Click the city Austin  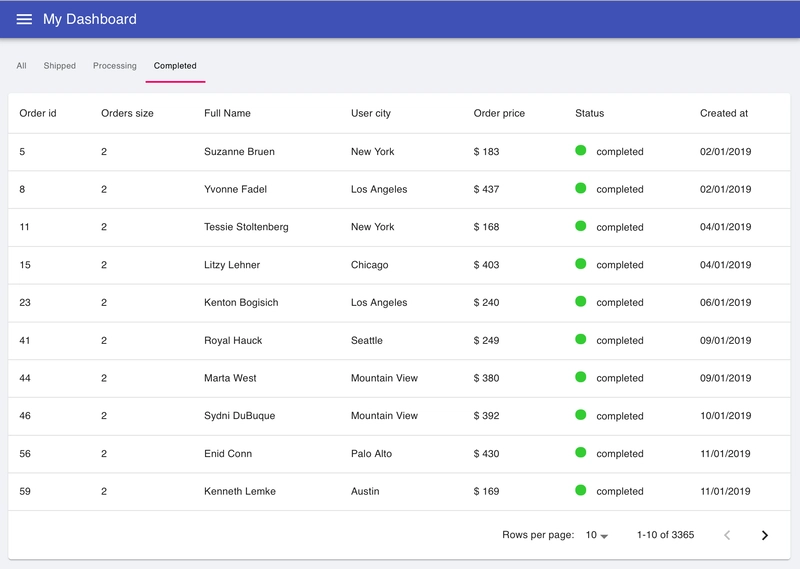coord(365,491)
